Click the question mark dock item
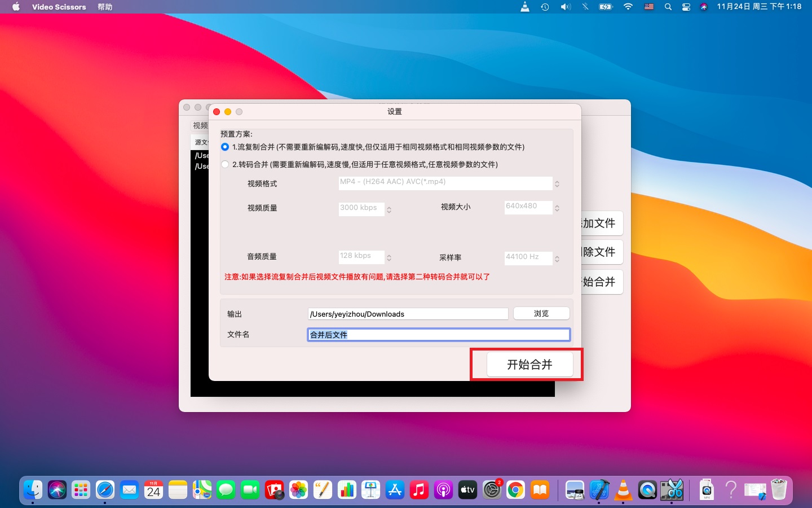812x508 pixels. click(x=731, y=490)
